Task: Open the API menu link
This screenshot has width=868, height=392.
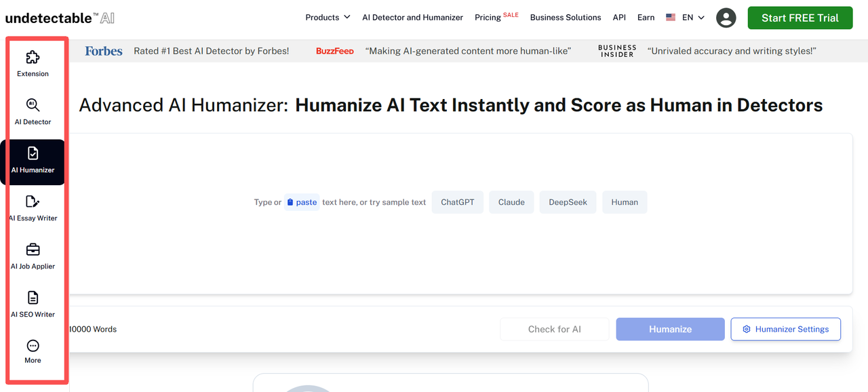Action: [619, 18]
